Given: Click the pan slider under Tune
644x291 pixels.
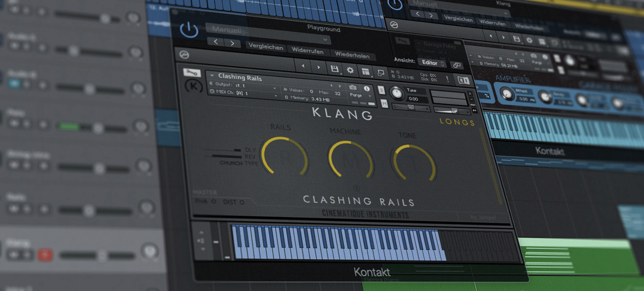Looking at the screenshot, I should coord(410,108).
